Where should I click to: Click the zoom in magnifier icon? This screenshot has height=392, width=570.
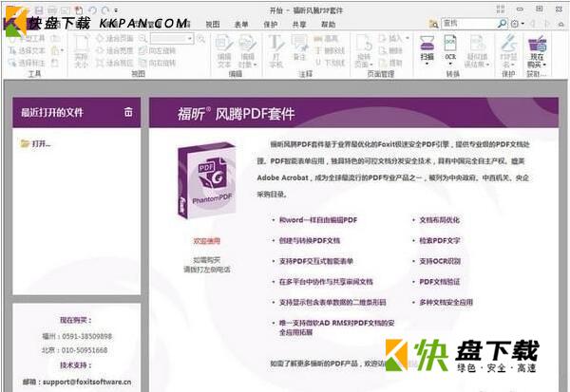[200, 38]
